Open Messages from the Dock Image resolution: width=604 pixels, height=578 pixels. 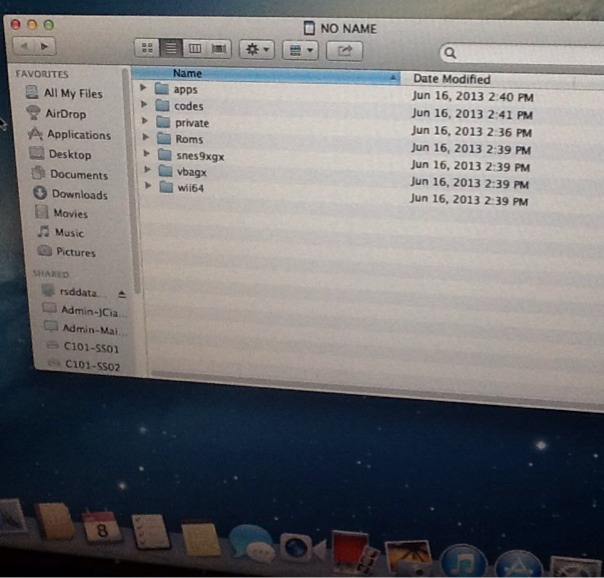click(x=249, y=543)
